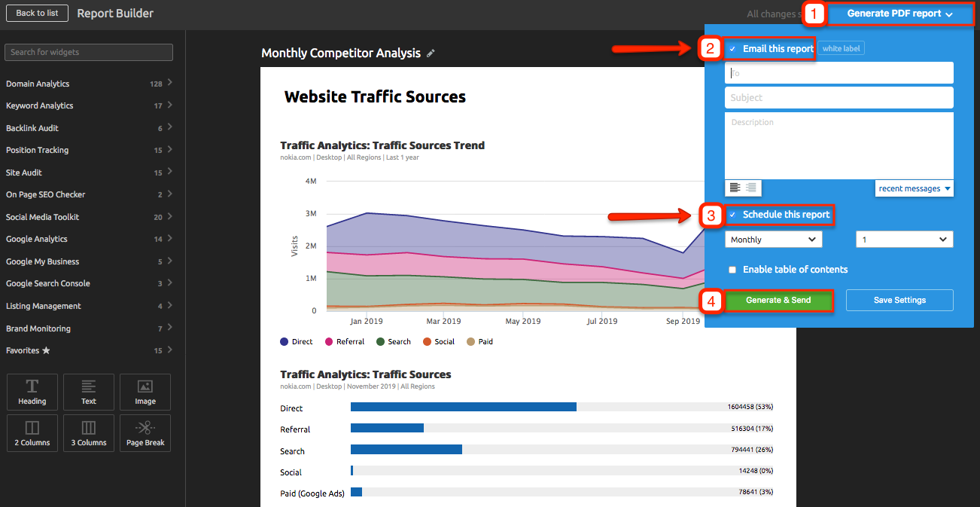Open the Monthly frequency dropdown
This screenshot has width=980, height=507.
[773, 240]
